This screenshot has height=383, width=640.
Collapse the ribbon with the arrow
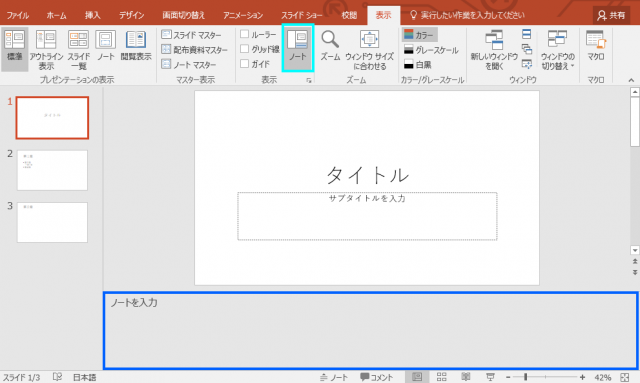coord(631,80)
